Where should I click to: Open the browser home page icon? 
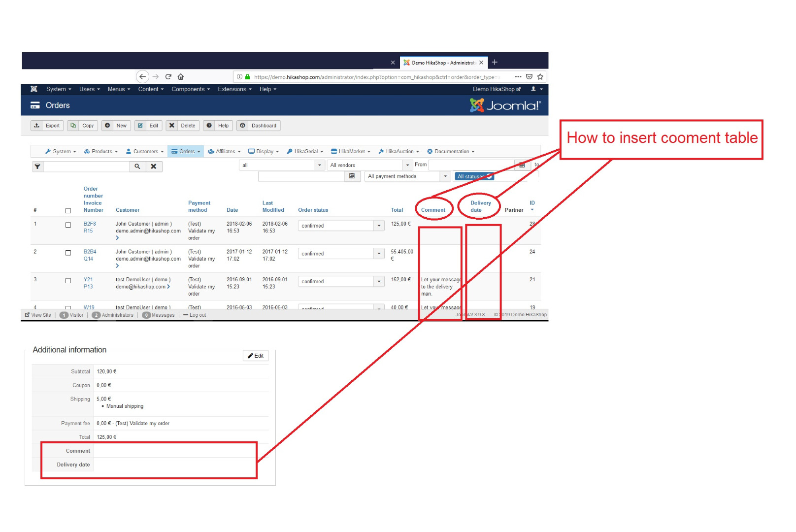[x=181, y=77]
